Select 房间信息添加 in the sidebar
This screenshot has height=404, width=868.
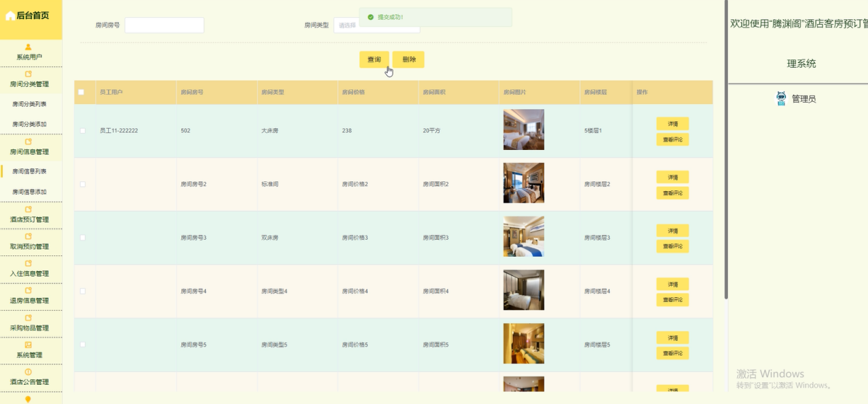[x=31, y=190]
